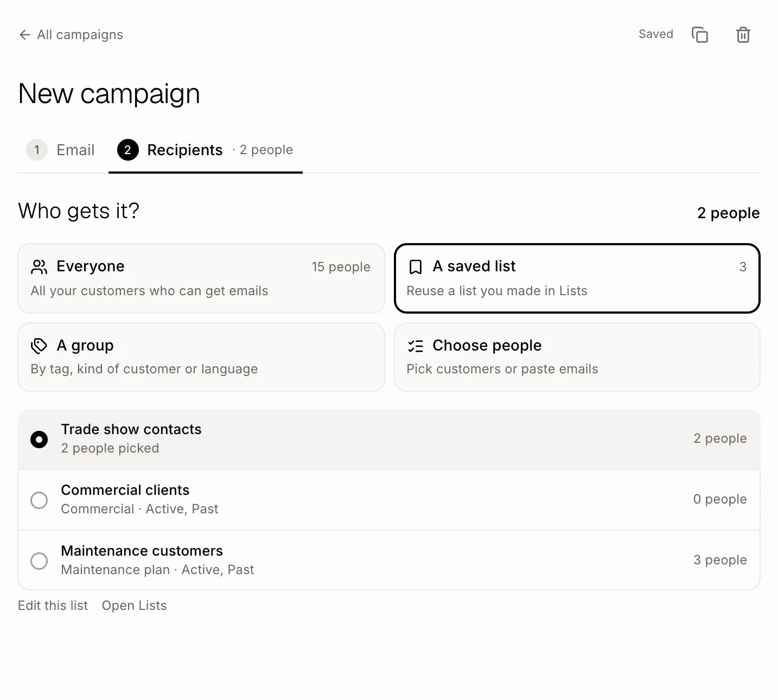Screen dimensions: 778x700
Task: Click the back arrow icon
Action: coord(24,35)
